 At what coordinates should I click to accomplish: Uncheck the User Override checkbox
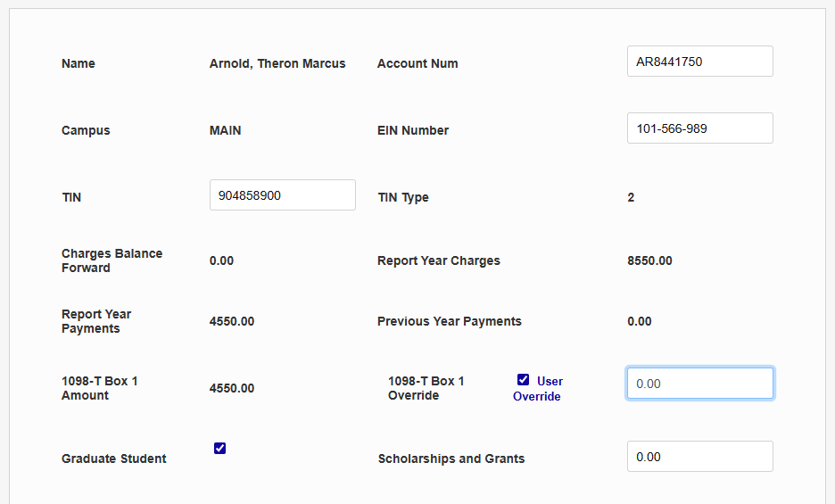click(x=524, y=380)
